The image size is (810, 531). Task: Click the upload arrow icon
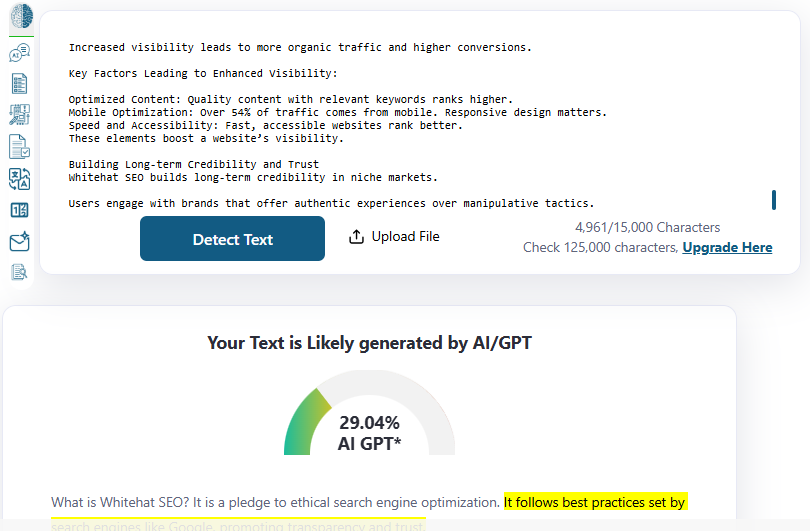(356, 237)
